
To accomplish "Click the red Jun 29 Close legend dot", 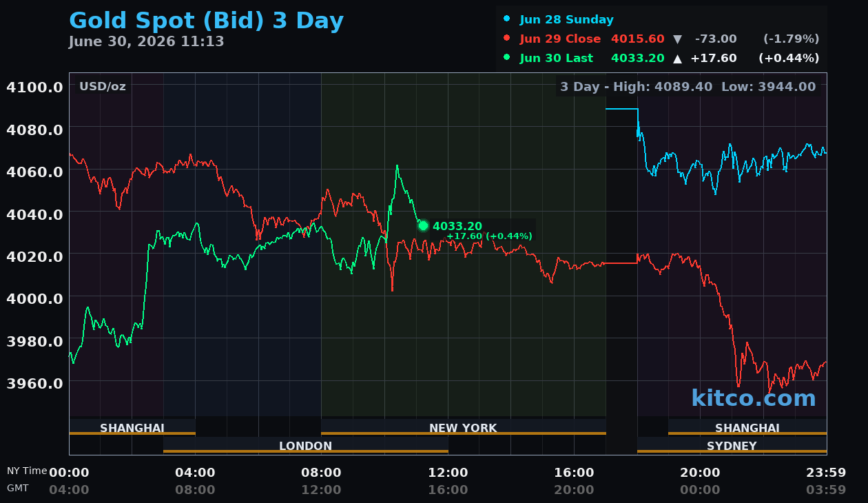I will click(507, 39).
